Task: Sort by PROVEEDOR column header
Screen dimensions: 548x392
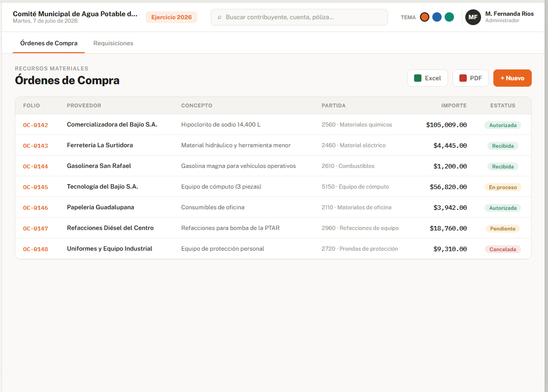Action: (84, 105)
